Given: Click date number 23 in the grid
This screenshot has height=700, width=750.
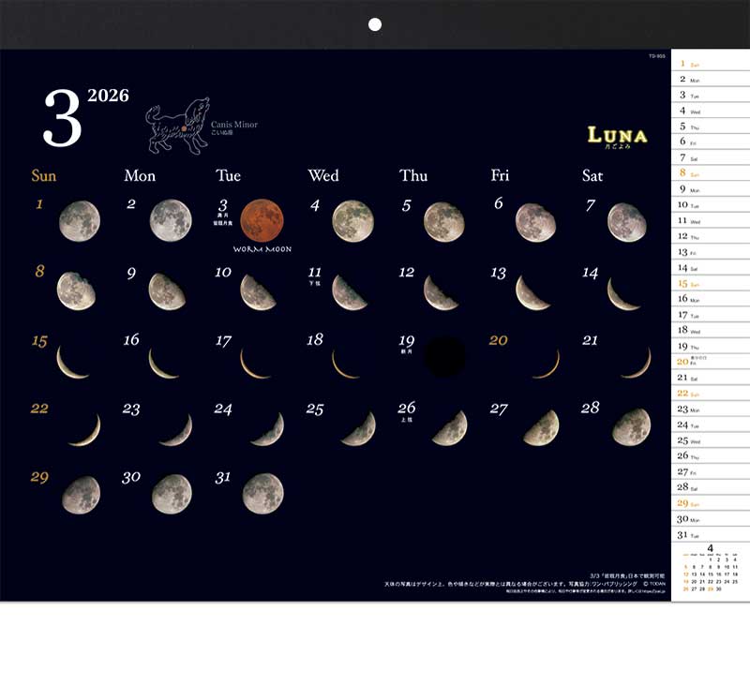Looking at the screenshot, I should [x=131, y=409].
